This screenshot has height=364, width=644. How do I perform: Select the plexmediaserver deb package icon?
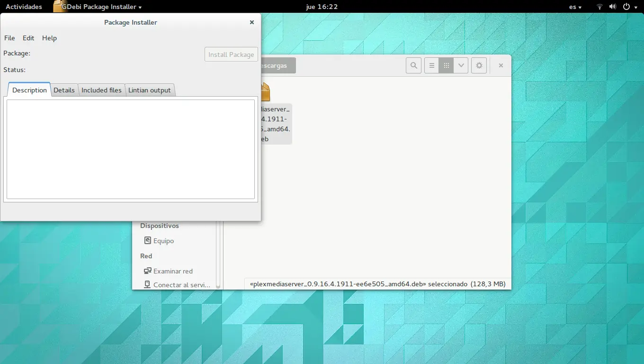265,91
